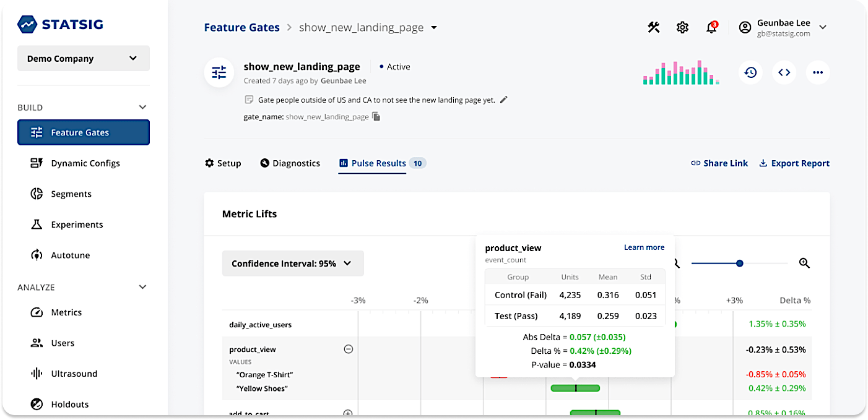Switch to the Diagnostics tab
The image size is (868, 420).
pyautogui.click(x=290, y=163)
